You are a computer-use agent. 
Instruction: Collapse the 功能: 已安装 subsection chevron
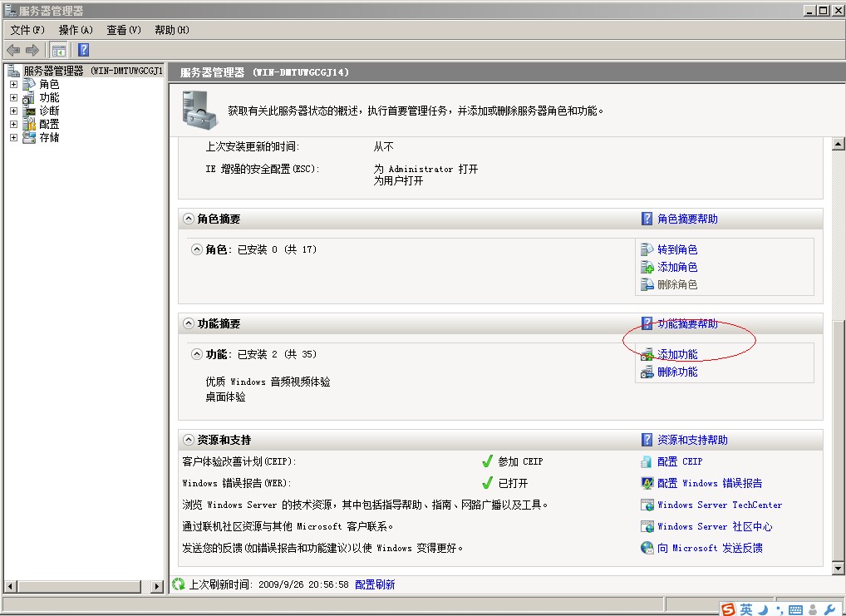tap(196, 354)
